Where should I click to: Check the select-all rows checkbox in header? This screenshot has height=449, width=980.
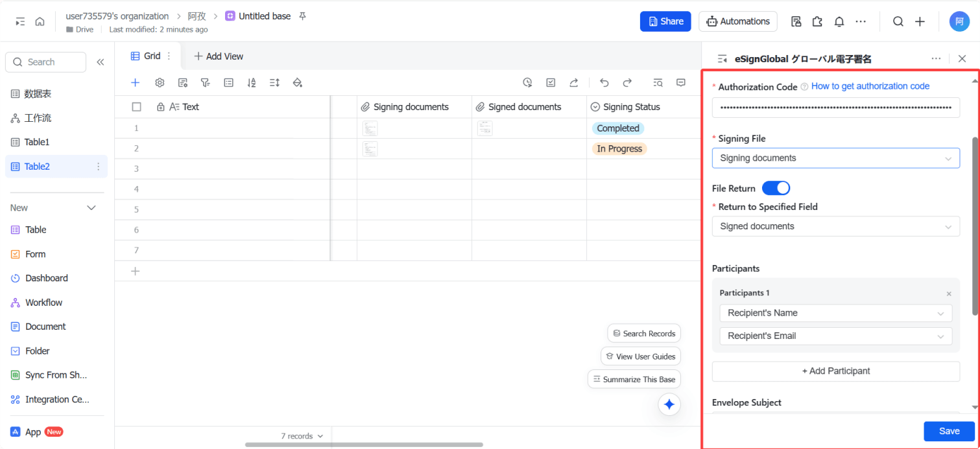(136, 107)
